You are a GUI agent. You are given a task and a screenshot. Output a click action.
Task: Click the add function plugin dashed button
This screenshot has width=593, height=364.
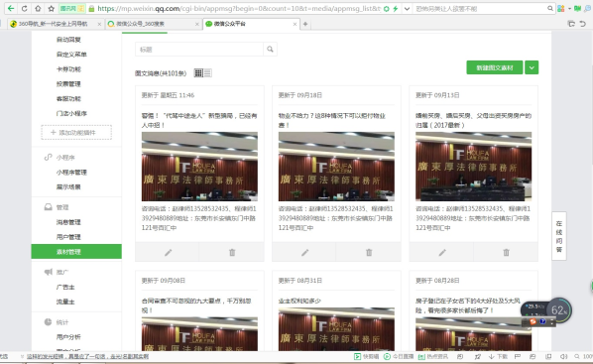click(x=76, y=133)
